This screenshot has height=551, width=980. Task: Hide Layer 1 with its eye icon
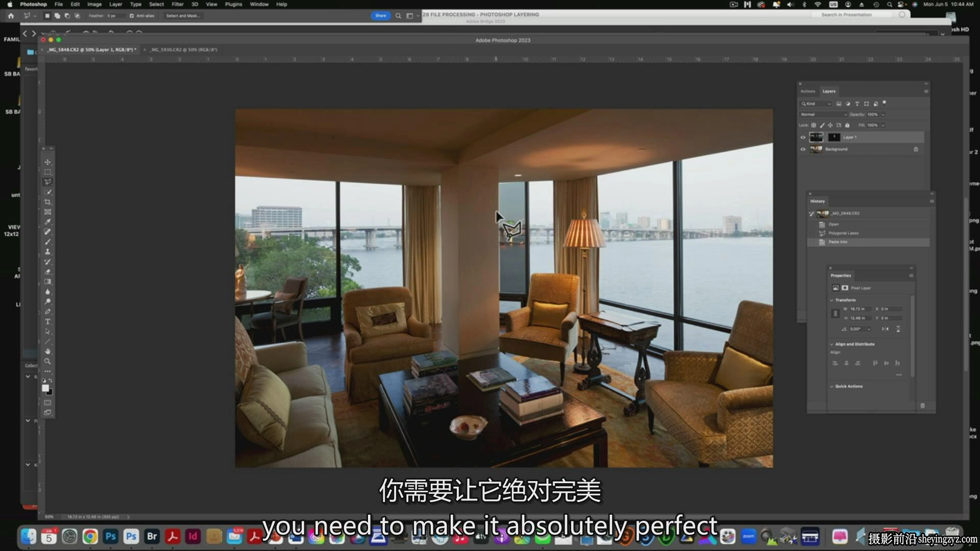tap(803, 137)
